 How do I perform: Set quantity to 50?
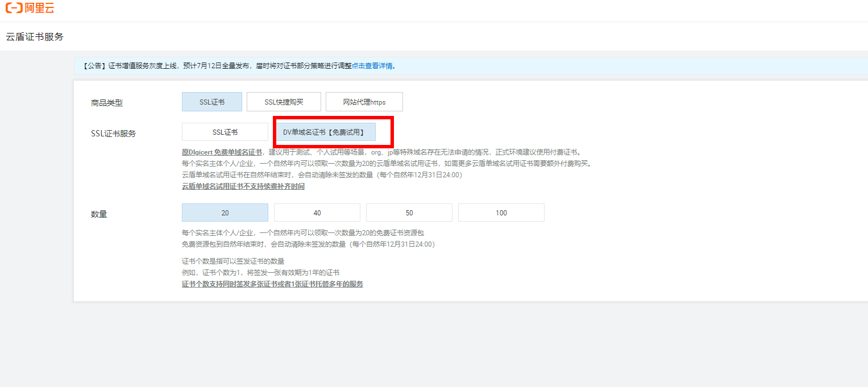(x=409, y=213)
